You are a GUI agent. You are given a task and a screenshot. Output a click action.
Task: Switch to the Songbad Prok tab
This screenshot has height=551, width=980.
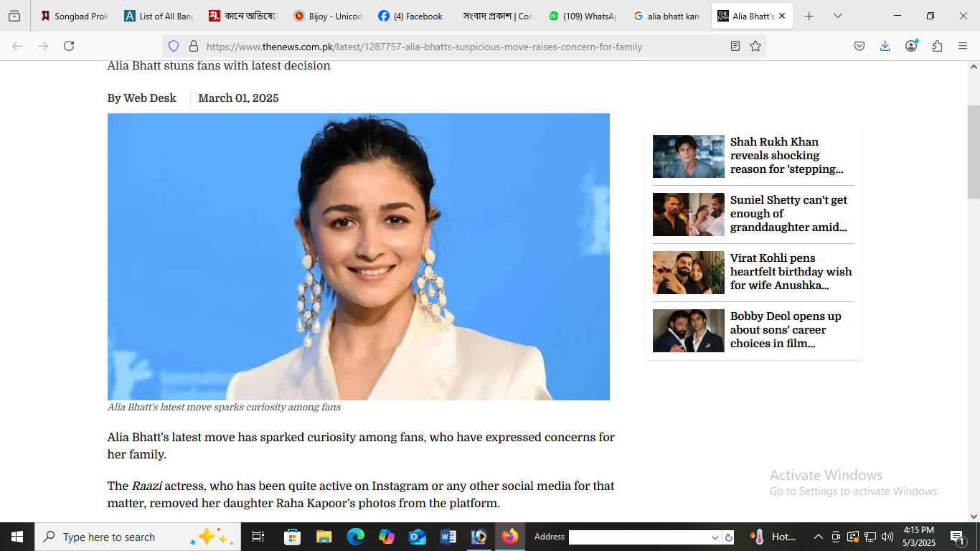(x=74, y=16)
